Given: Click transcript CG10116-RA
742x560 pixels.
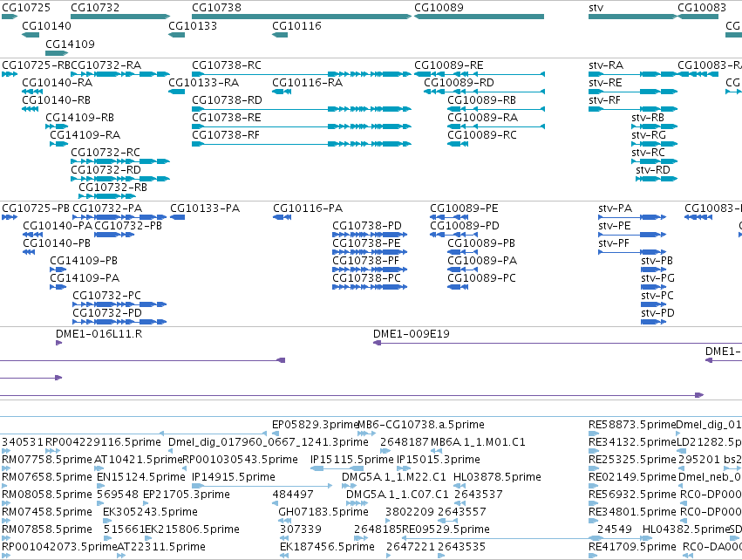Looking at the screenshot, I should pos(282,92).
